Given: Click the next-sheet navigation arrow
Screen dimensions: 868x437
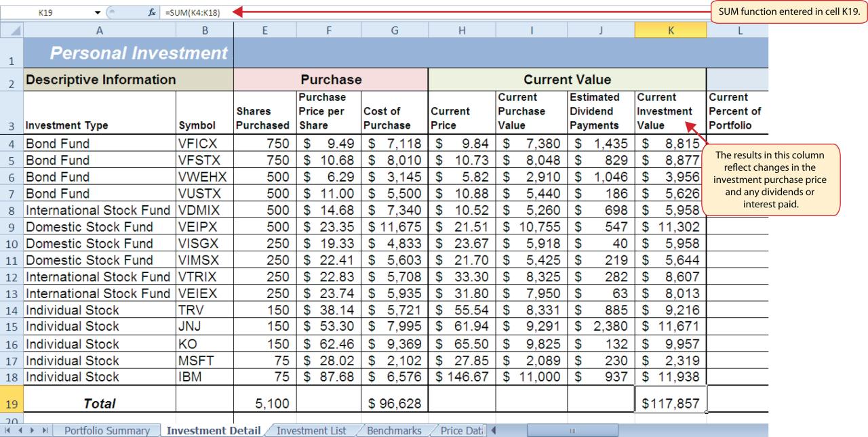Looking at the screenshot, I should (x=33, y=430).
